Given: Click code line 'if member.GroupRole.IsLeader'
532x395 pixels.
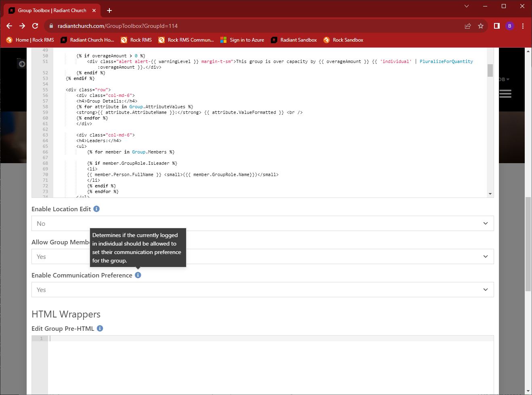Looking at the screenshot, I should [x=132, y=163].
